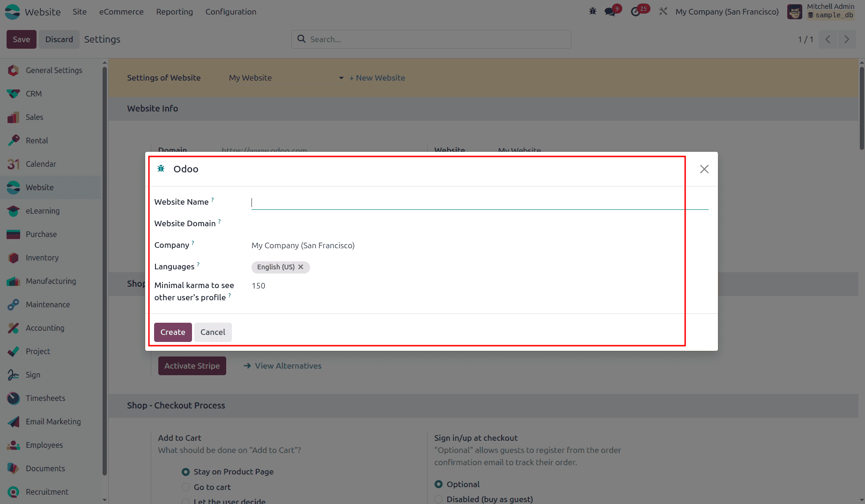Click the bug icon in dialog header
This screenshot has height=504, width=865.
(161, 169)
